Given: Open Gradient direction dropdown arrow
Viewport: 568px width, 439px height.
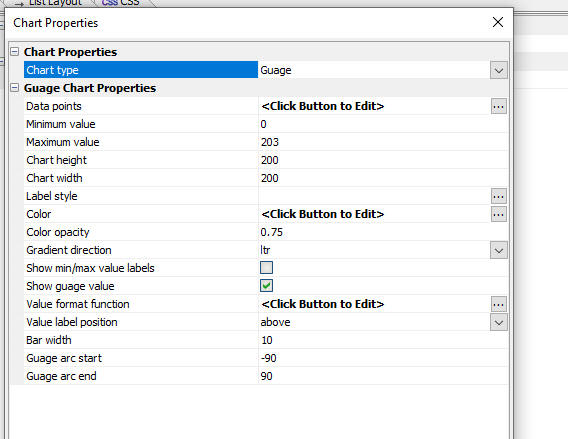Looking at the screenshot, I should click(499, 250).
